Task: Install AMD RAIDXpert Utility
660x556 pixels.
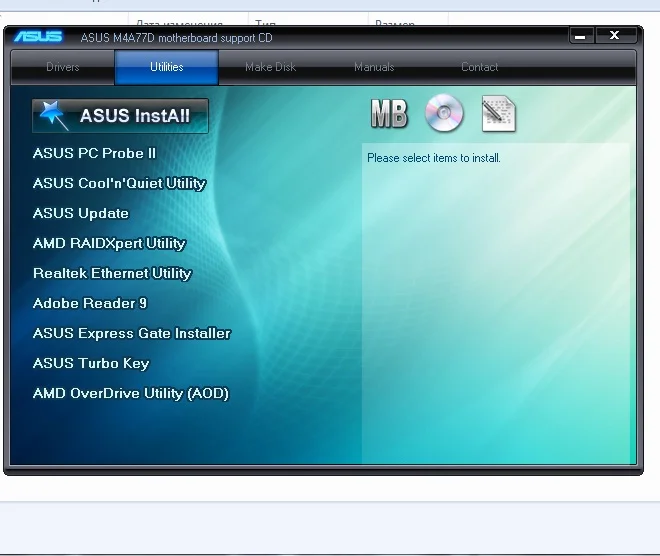Action: (x=109, y=244)
